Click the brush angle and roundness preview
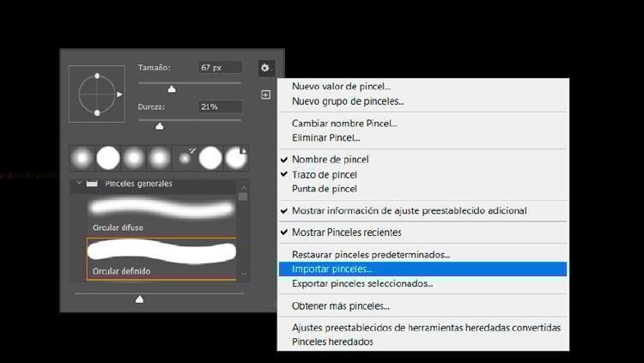Viewport: 644px width, 363px height. pyautogui.click(x=97, y=94)
